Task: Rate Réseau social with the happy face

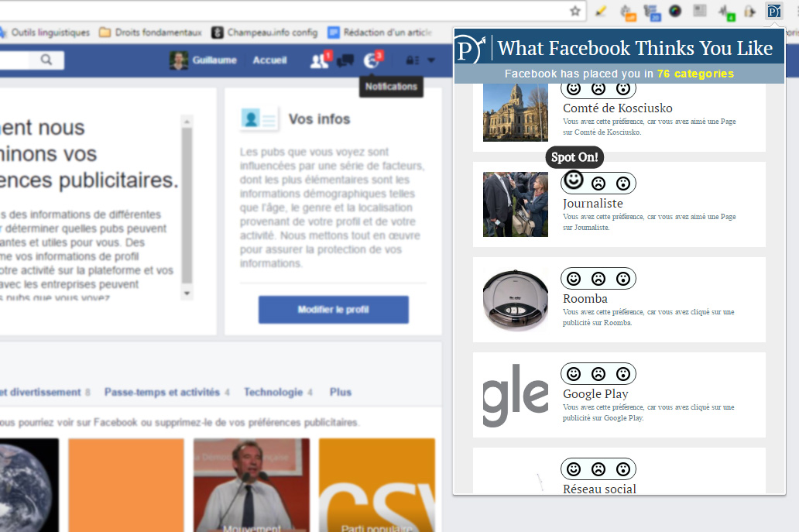Action: click(574, 469)
